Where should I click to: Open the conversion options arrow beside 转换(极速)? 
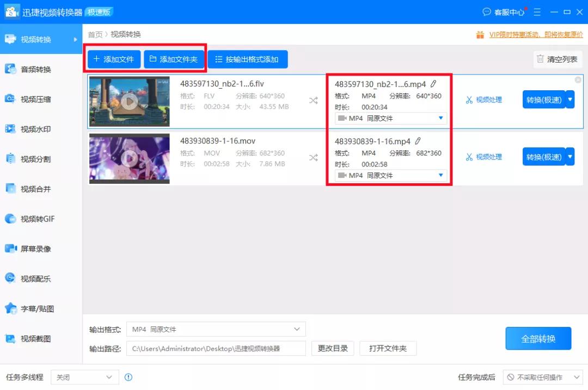569,100
